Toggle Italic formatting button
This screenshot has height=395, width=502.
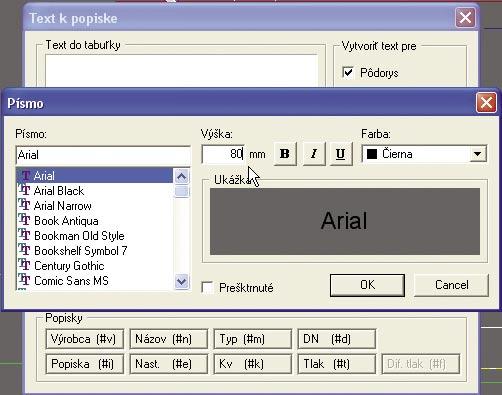[x=314, y=154]
